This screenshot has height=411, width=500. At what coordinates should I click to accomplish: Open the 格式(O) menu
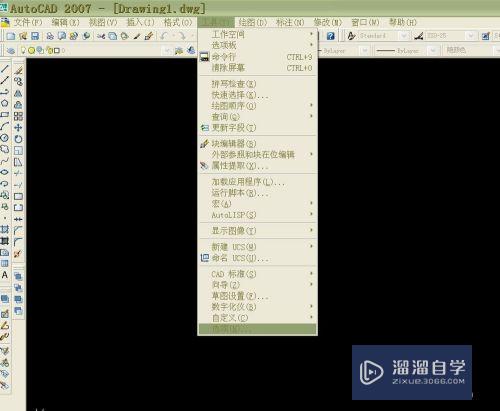click(178, 22)
